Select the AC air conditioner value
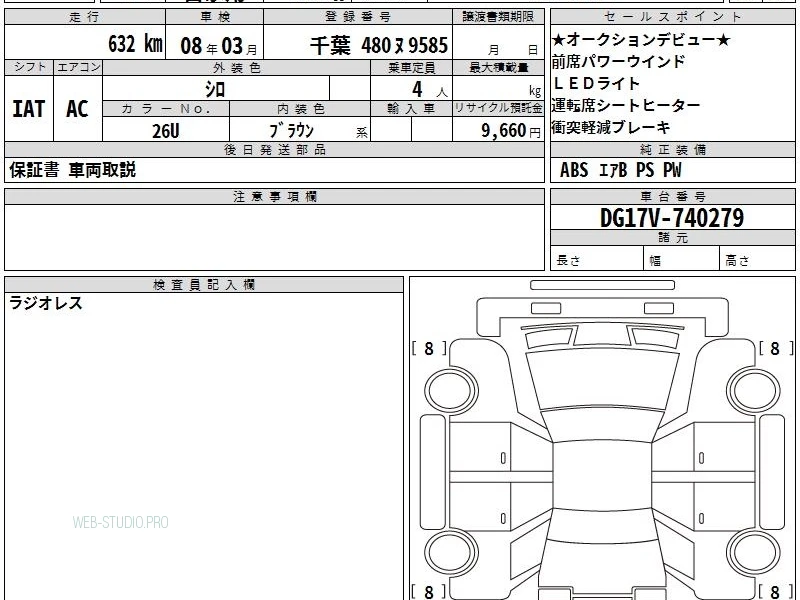Viewport: 800px width, 600px height. point(78,109)
